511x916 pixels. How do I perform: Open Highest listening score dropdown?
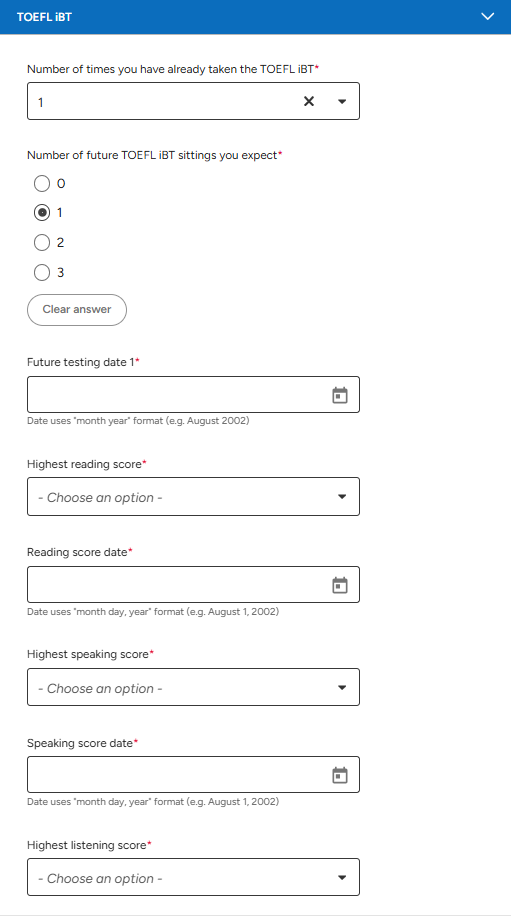[x=193, y=877]
